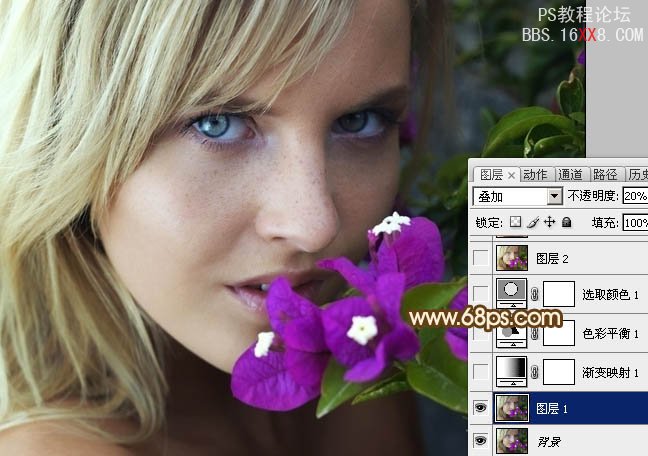This screenshot has height=456, width=648.
Task: Switch to the 路径 tab
Action: 605,175
